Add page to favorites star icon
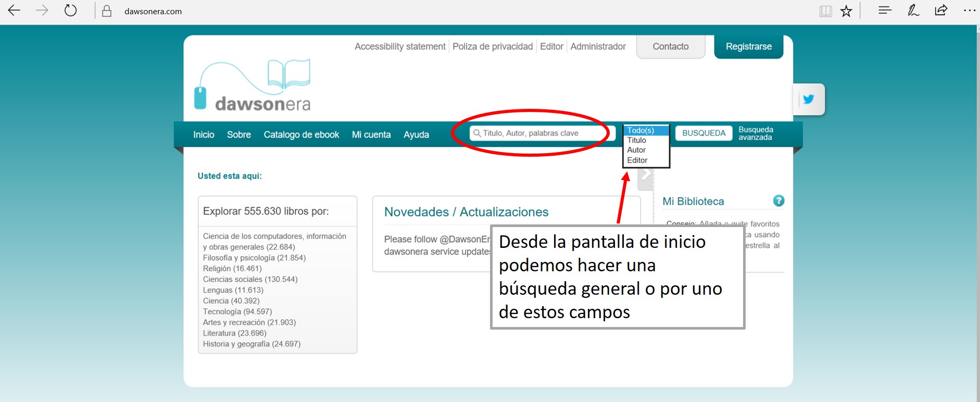This screenshot has width=980, height=402. [846, 11]
